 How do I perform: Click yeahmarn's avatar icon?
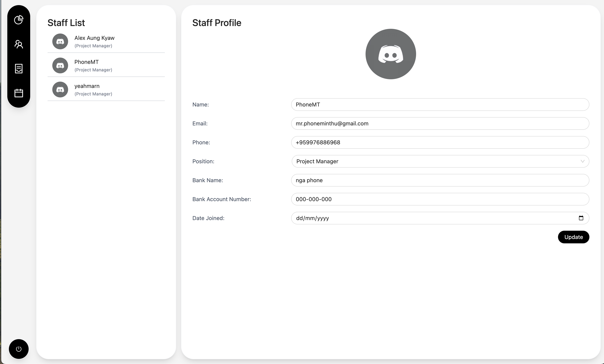pyautogui.click(x=60, y=89)
